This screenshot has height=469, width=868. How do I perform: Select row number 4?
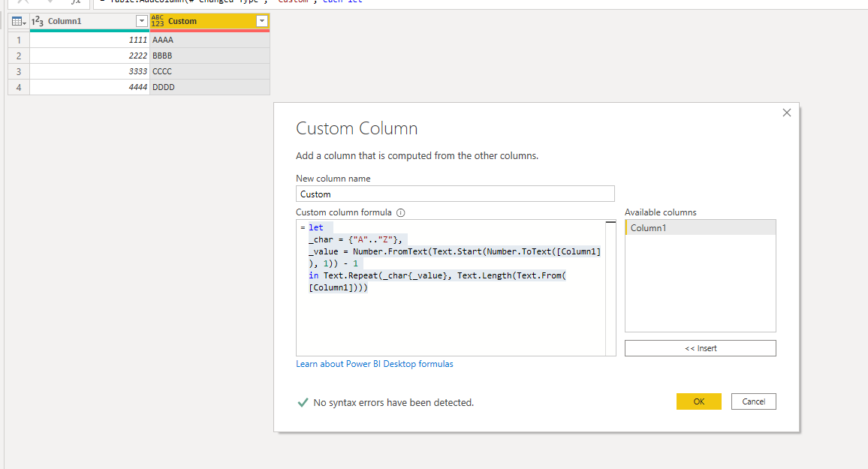click(19, 87)
